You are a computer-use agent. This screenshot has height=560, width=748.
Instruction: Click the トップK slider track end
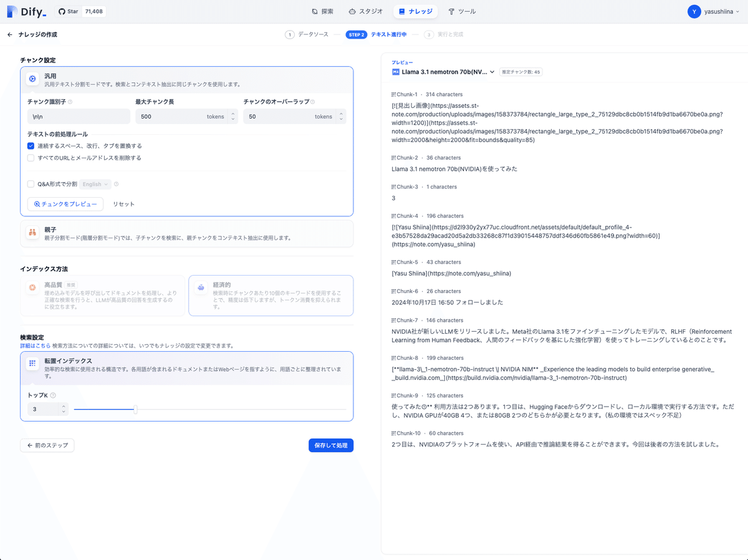point(345,410)
